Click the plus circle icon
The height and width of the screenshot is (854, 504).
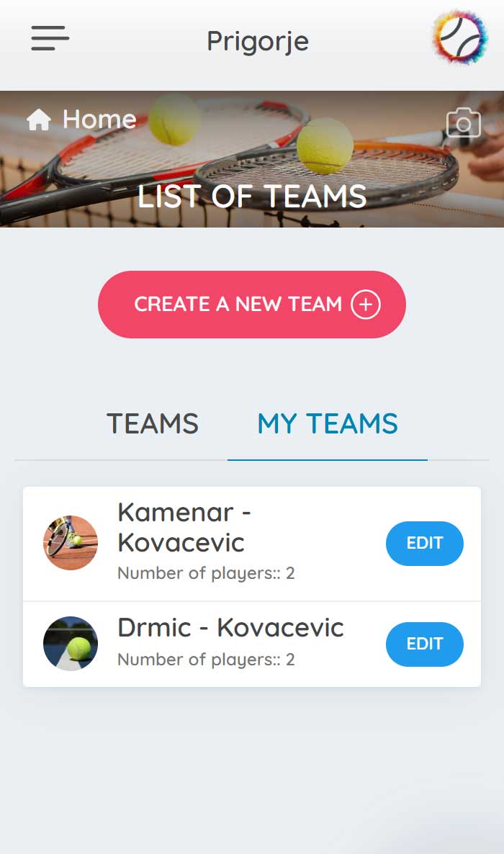pos(365,304)
